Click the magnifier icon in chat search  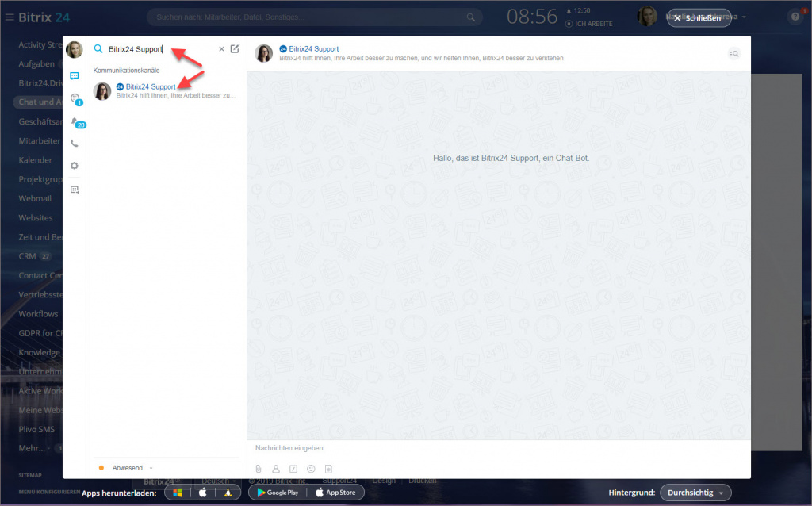click(98, 48)
